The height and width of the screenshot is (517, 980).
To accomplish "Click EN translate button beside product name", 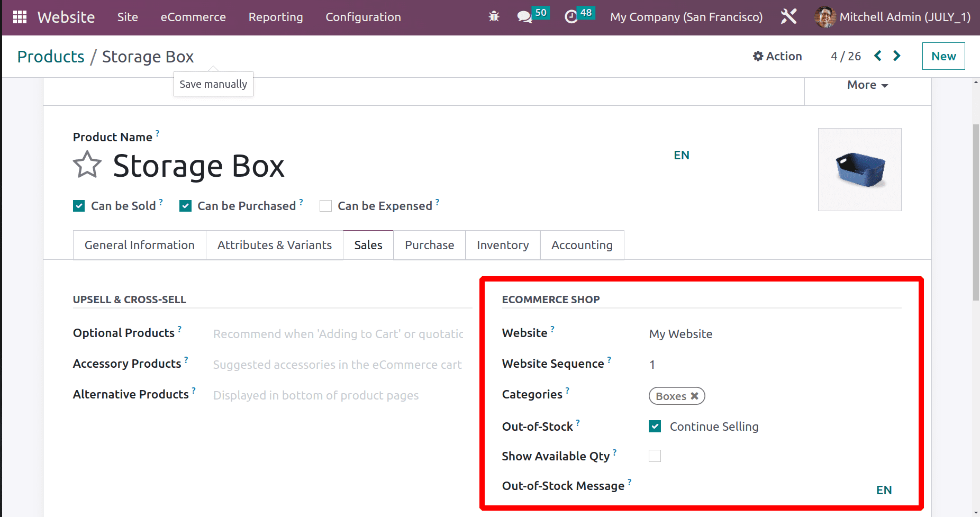I will (x=682, y=155).
